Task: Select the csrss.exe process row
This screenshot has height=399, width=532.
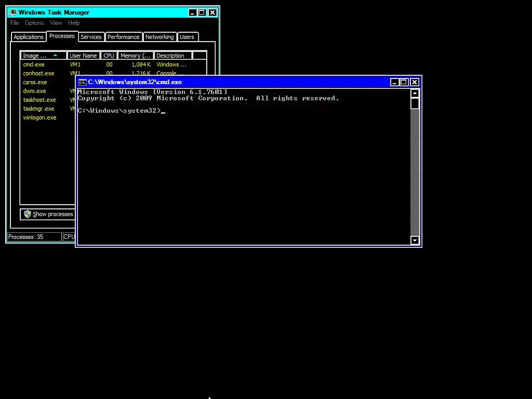Action: tap(48, 82)
